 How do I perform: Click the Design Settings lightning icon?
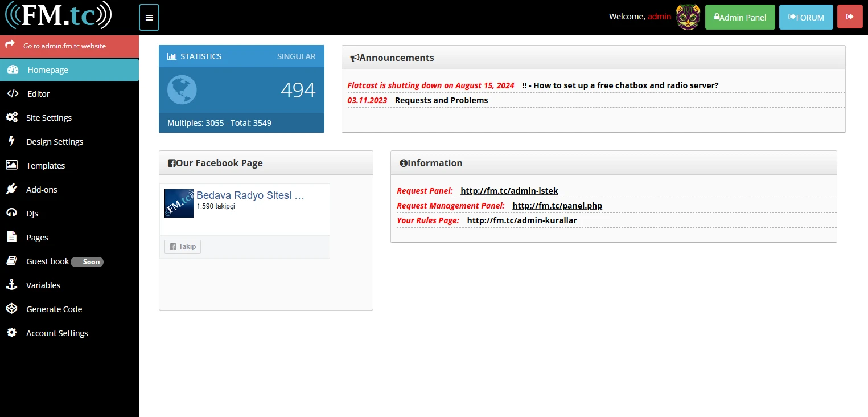(x=11, y=142)
